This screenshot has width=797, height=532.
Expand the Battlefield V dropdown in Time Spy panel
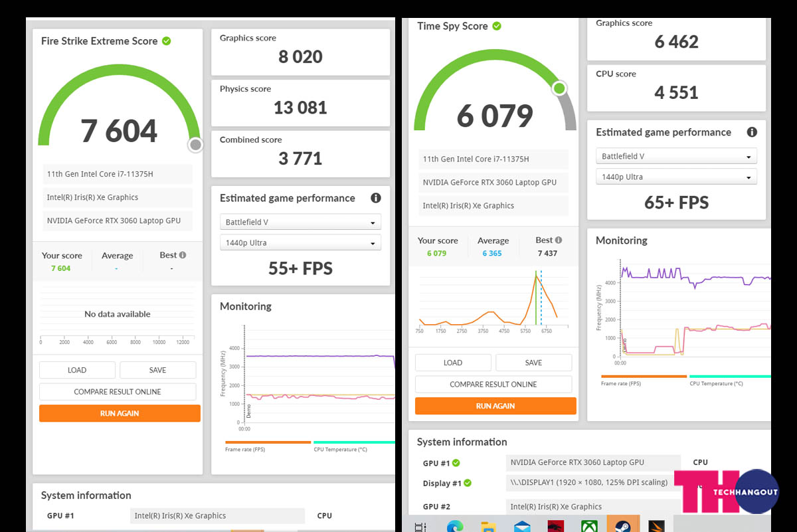[x=677, y=157]
